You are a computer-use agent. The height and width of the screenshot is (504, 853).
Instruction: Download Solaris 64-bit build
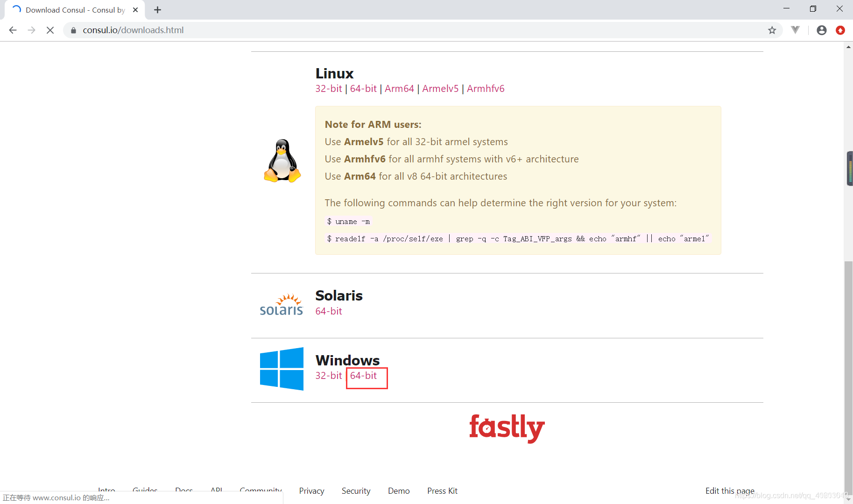click(x=329, y=311)
